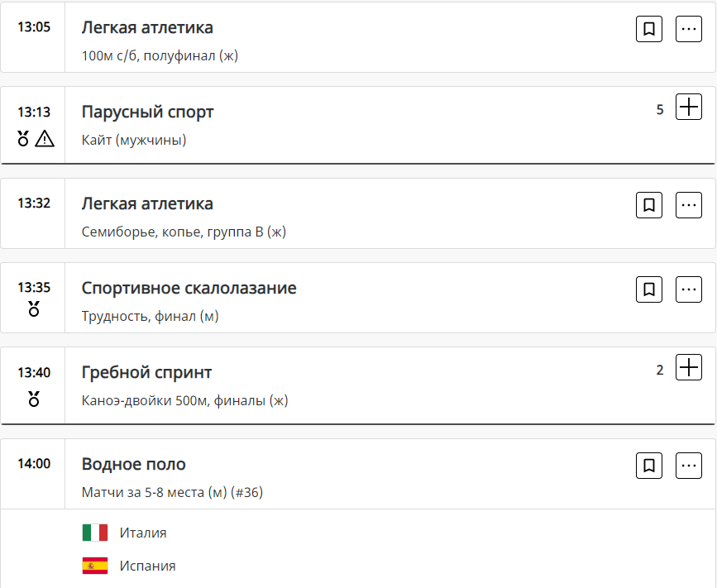
Task: Bookmark the Семиборье копье event
Action: [x=649, y=205]
